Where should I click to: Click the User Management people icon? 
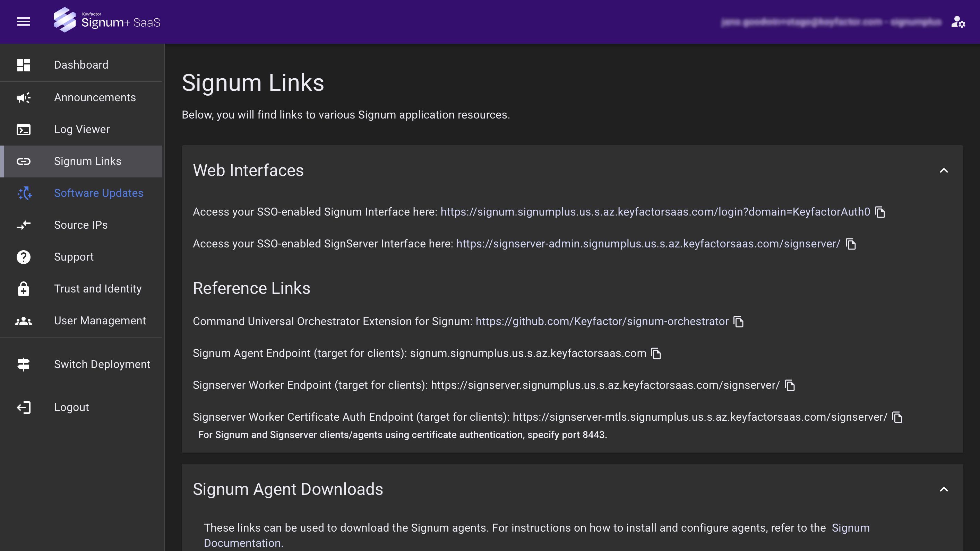[x=23, y=321]
